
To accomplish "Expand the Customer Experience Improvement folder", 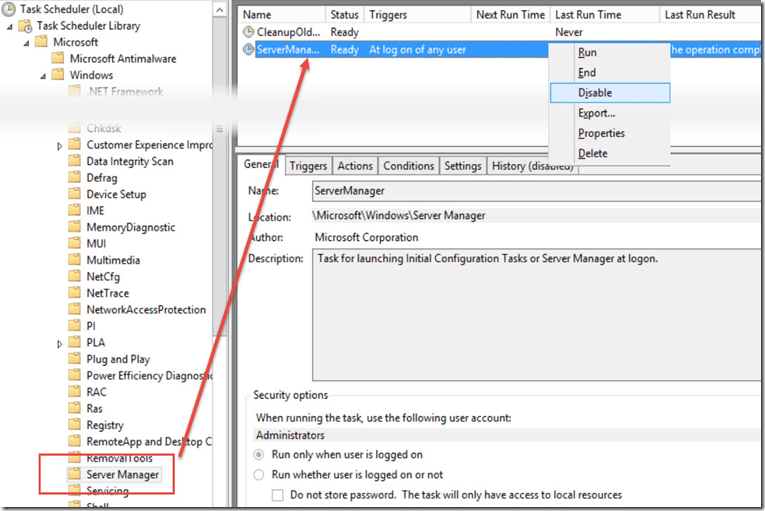I will tap(61, 146).
